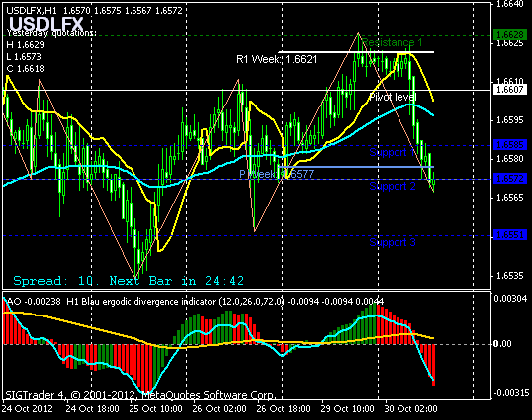Click the 1.6640 price axis label

point(510,4)
